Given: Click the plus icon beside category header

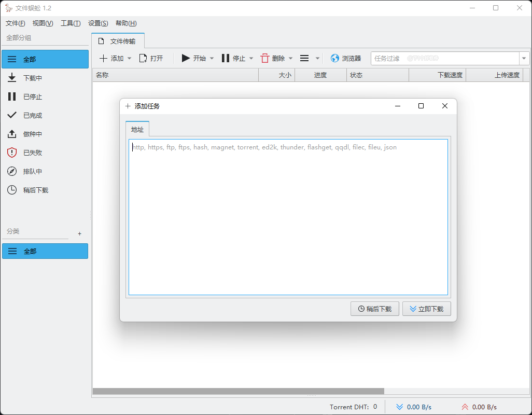Looking at the screenshot, I should pos(79,234).
